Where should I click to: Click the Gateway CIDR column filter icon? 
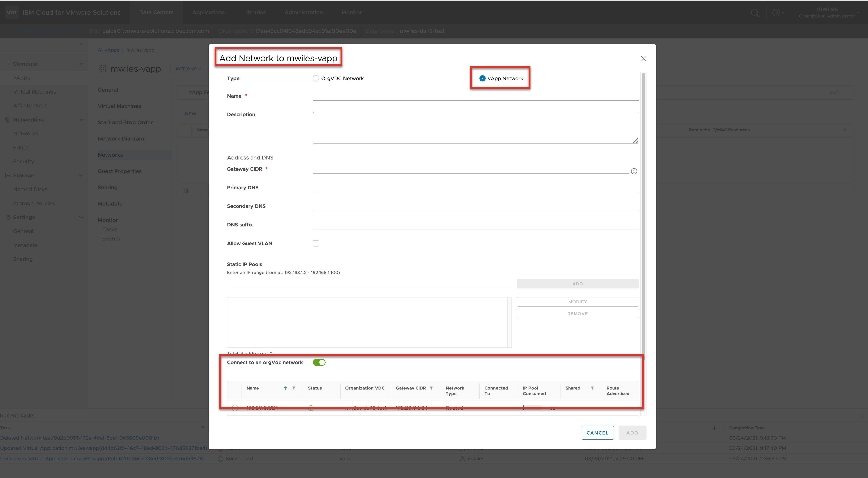[431, 388]
